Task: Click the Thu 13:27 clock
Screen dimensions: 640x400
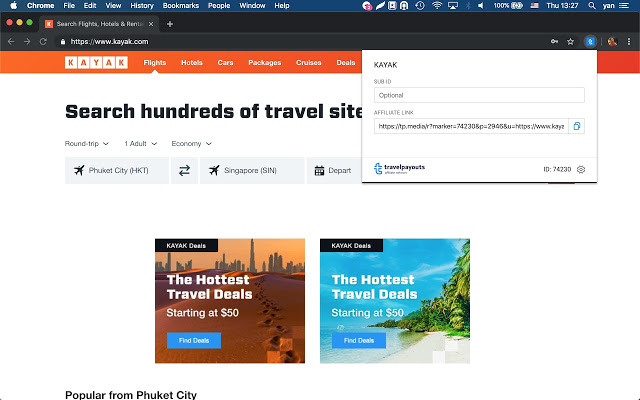Action: pos(562,5)
